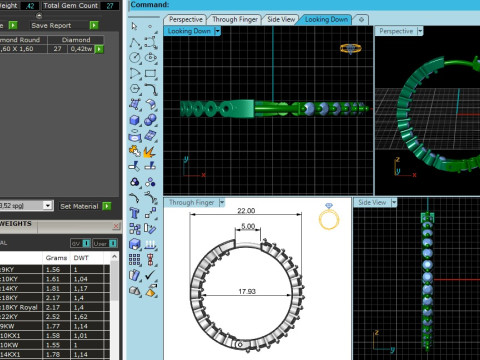Select the mesh surface tool
This screenshot has width=480, height=360.
click(x=151, y=135)
